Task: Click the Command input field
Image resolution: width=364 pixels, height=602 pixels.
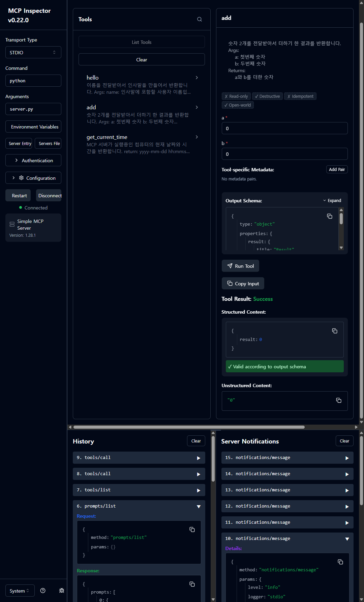Action: 33,81
